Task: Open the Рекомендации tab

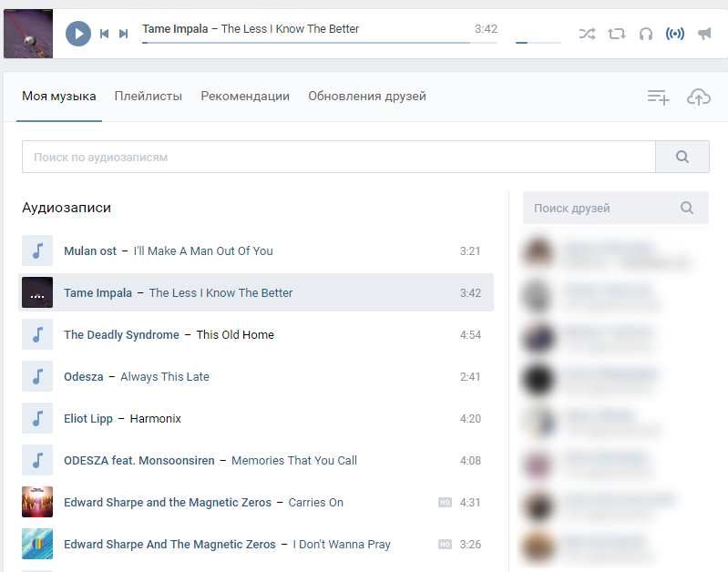Action: pos(245,97)
